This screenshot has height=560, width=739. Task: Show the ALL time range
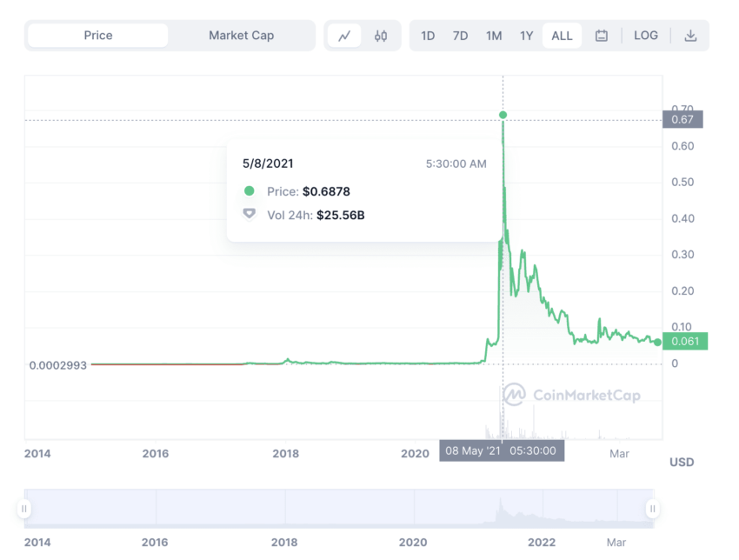coord(562,36)
